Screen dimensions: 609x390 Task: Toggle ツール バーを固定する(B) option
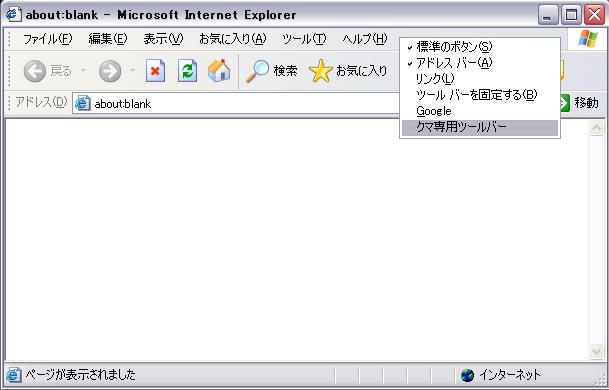(x=480, y=95)
